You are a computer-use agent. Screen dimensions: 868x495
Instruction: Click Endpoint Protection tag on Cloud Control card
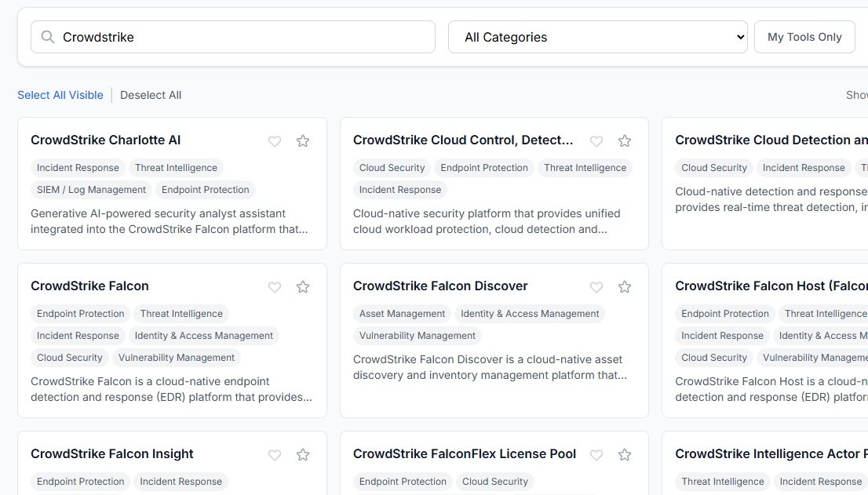(484, 168)
